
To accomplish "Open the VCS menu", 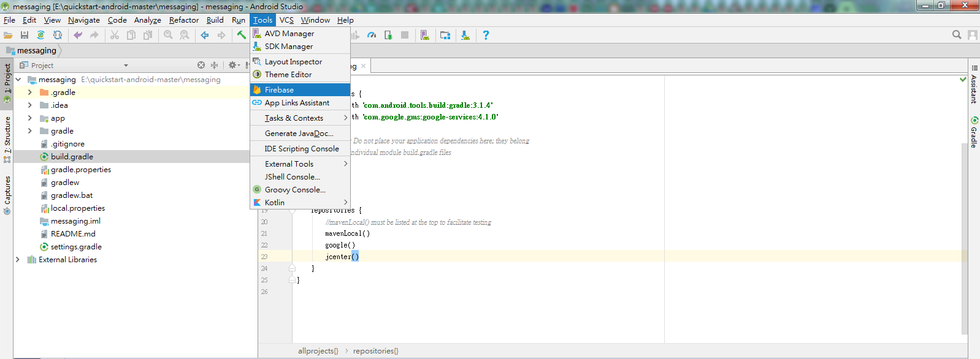I will click(x=286, y=20).
